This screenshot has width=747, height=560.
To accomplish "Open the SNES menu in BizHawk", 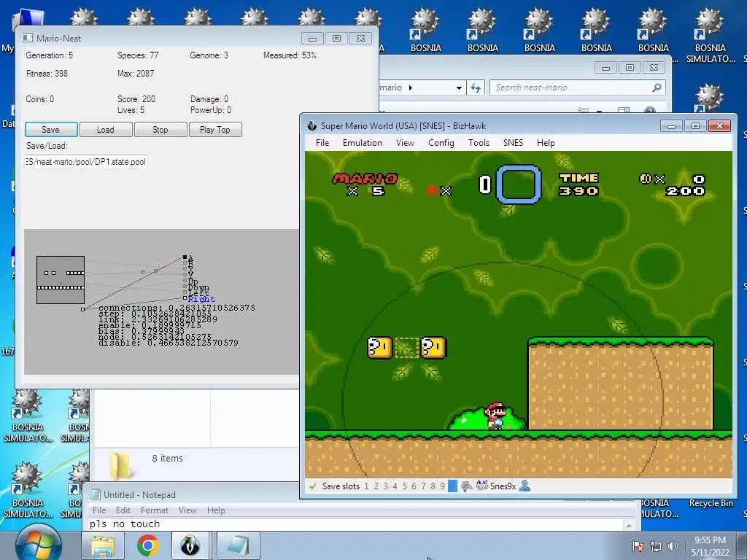I will tap(513, 143).
